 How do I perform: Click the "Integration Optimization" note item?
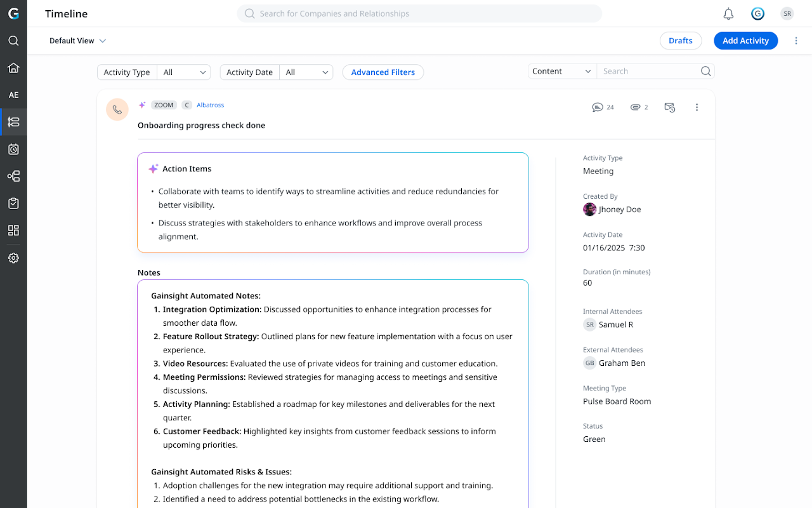[x=327, y=316]
